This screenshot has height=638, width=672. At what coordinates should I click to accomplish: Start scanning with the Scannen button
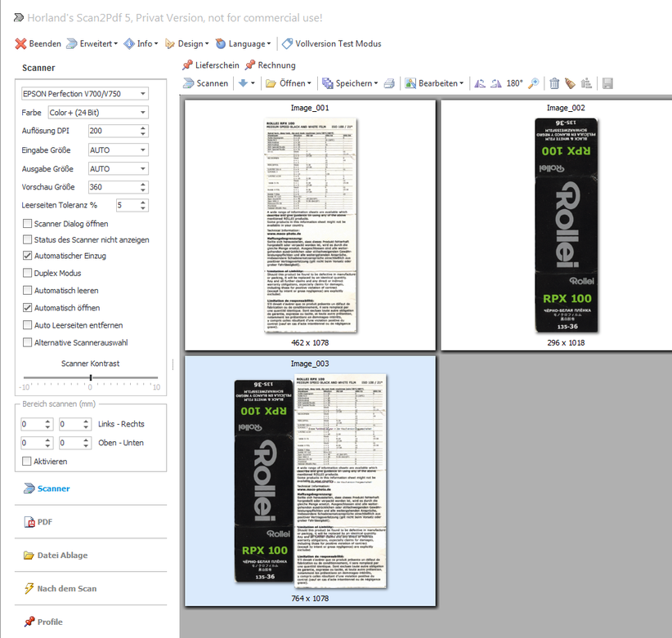pos(206,83)
